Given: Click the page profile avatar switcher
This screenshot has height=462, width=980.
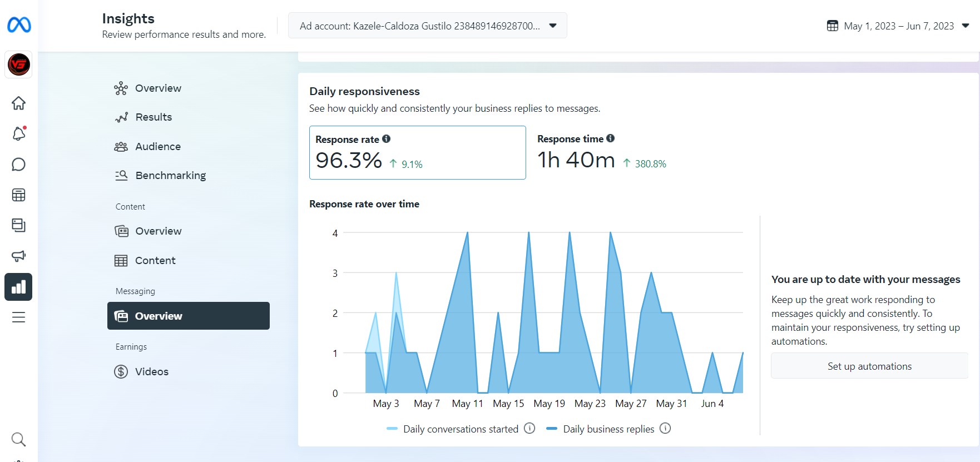Looking at the screenshot, I should tap(18, 64).
